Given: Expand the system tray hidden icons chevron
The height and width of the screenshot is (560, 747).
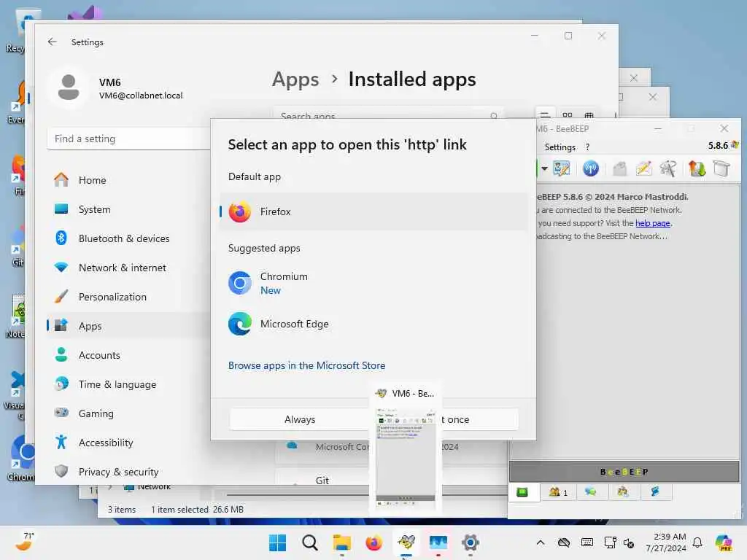Looking at the screenshot, I should coord(541,542).
